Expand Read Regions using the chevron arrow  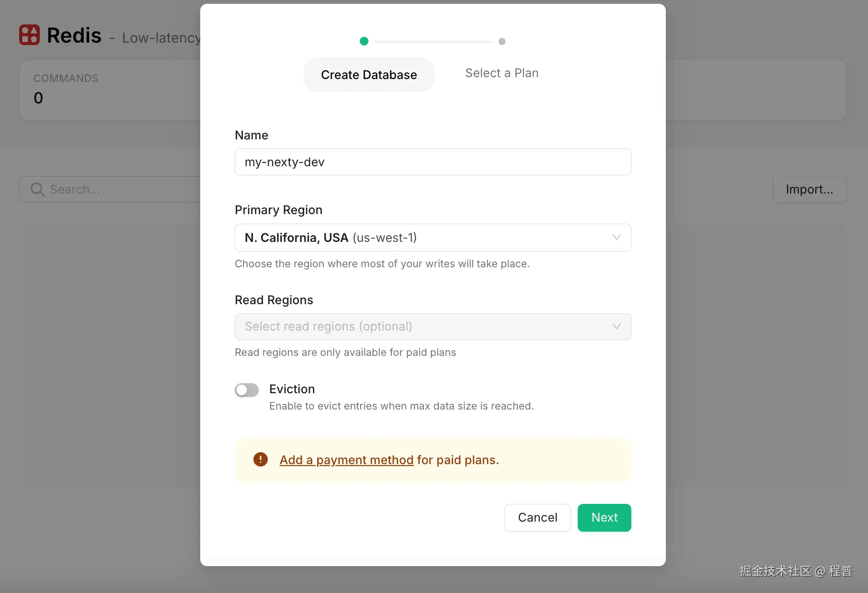[617, 326]
